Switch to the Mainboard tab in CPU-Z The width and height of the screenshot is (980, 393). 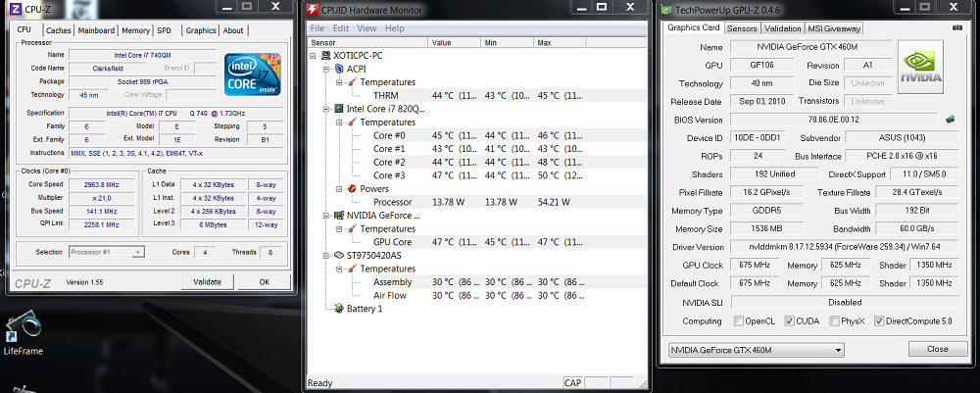96,30
